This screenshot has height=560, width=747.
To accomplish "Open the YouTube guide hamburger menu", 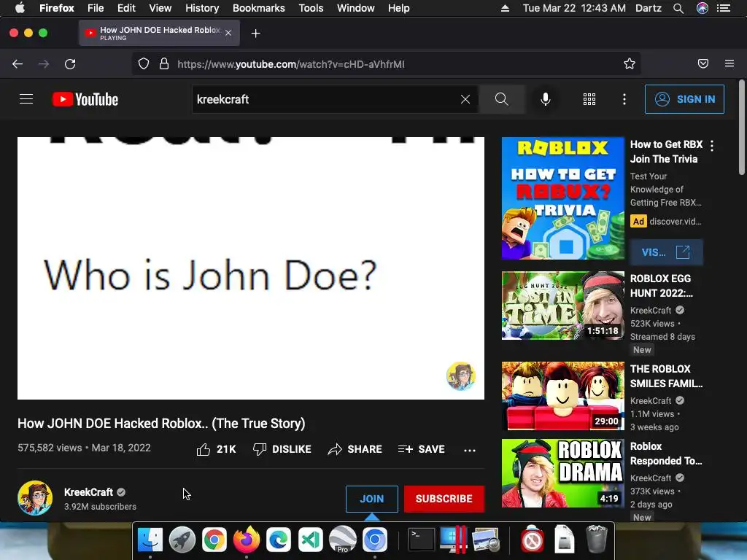I will tap(26, 99).
